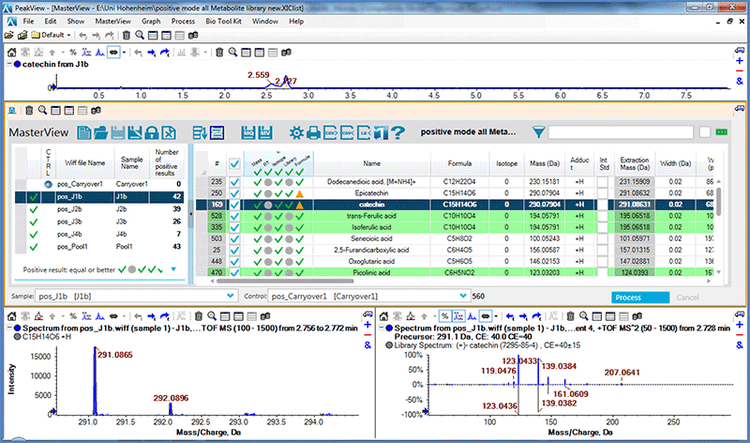Open the help question mark icon

(x=396, y=132)
